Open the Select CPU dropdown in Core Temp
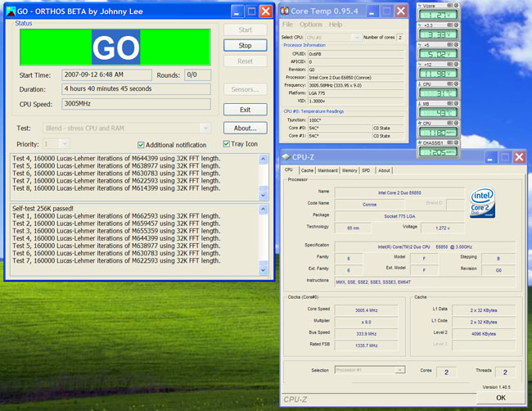532x411 pixels. click(x=357, y=38)
